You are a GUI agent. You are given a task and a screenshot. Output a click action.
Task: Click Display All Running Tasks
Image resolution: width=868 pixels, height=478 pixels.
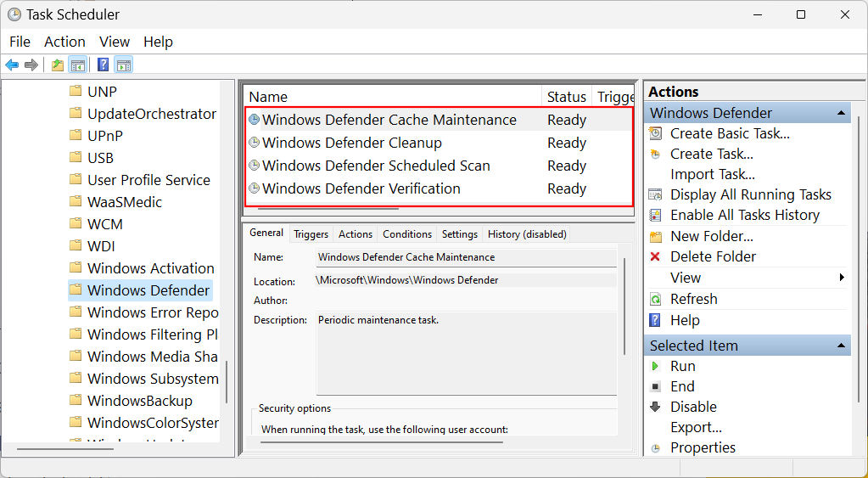coord(750,194)
